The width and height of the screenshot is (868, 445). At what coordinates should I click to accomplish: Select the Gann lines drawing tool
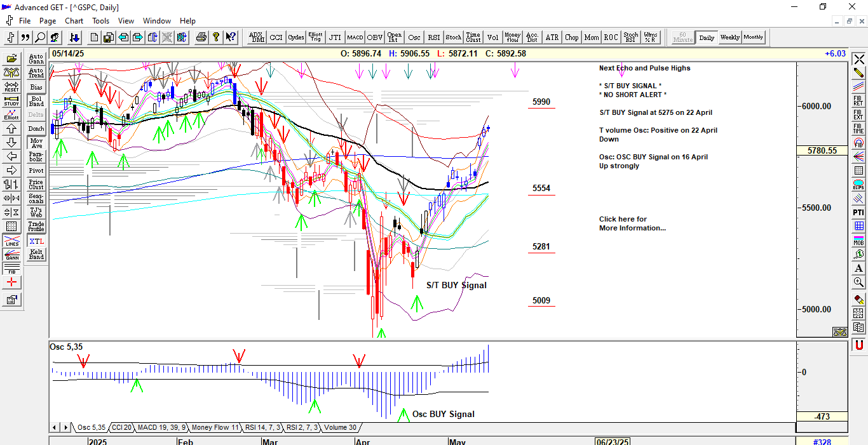click(x=11, y=256)
